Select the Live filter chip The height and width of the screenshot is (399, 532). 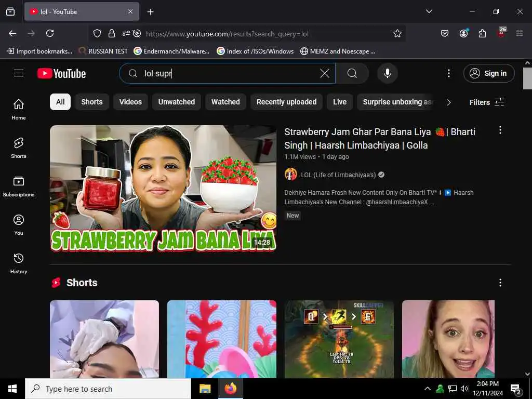tap(340, 102)
